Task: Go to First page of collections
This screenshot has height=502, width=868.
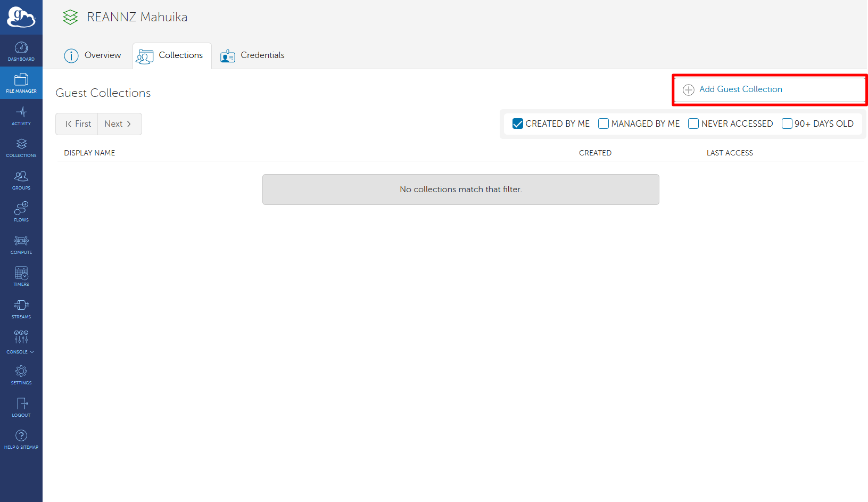Action: tap(77, 124)
